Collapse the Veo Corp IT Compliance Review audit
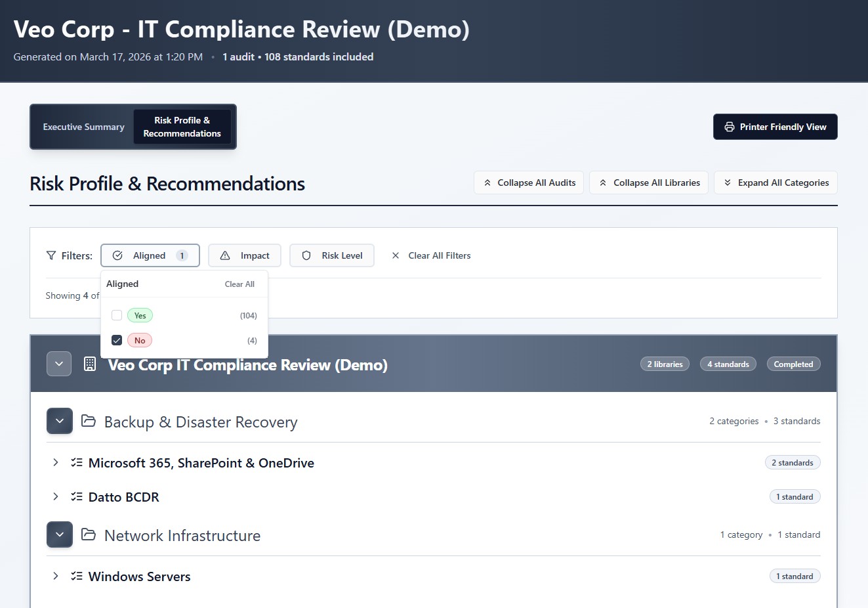The image size is (868, 608). (x=59, y=364)
